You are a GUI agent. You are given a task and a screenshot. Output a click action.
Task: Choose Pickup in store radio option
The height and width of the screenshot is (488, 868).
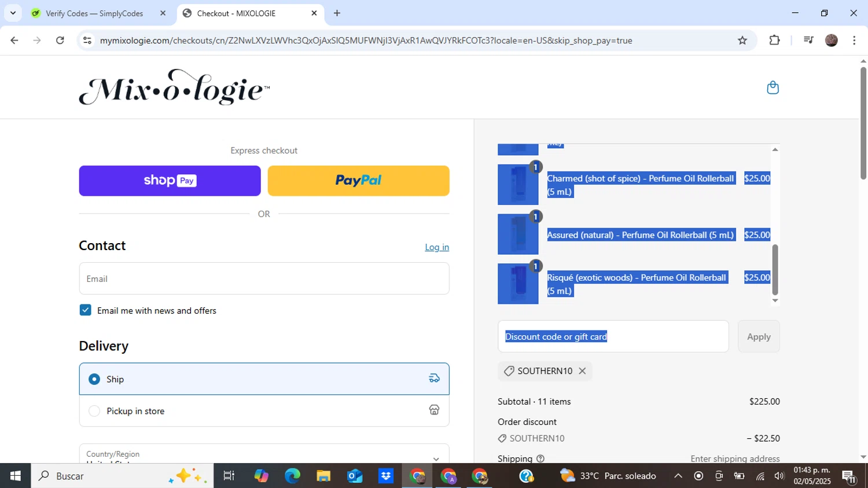tap(94, 411)
